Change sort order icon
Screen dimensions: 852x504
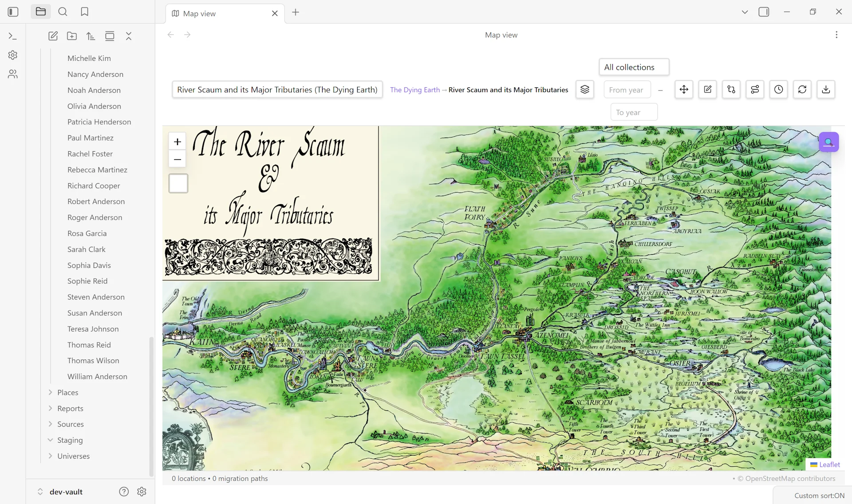point(91,36)
